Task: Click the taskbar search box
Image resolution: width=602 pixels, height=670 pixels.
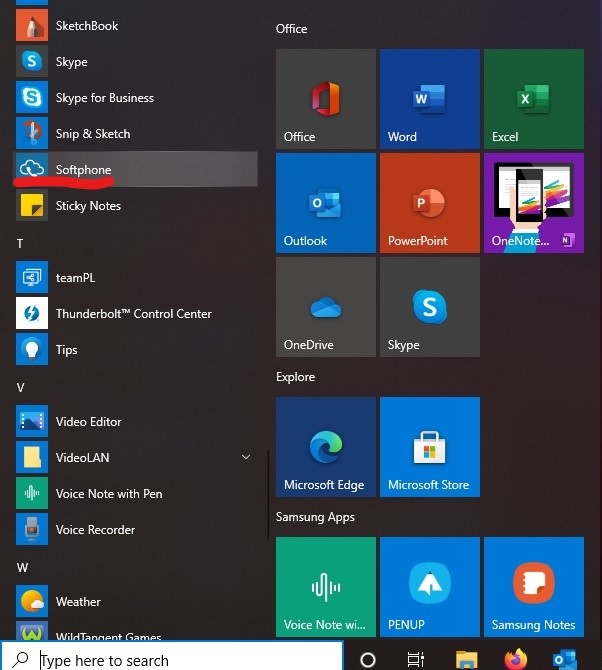Action: [x=172, y=656]
